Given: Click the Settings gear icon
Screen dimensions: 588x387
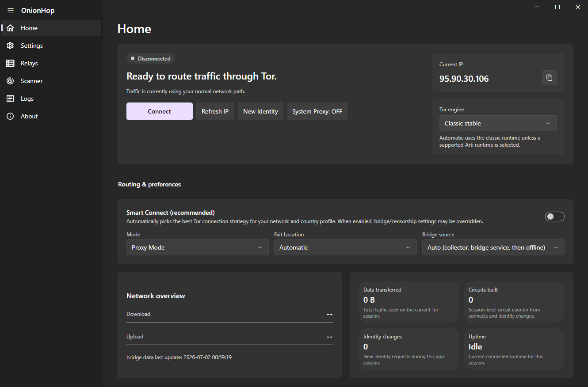Looking at the screenshot, I should click(10, 46).
